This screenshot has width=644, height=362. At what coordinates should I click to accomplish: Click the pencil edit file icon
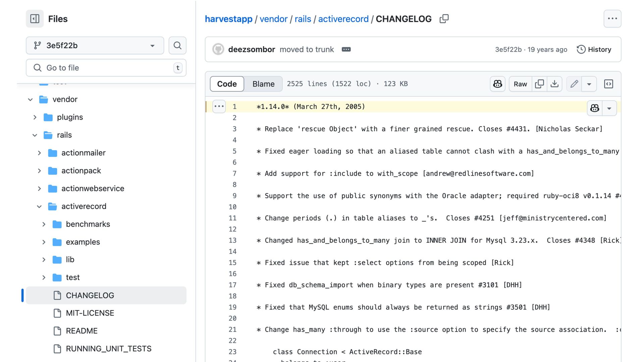tap(574, 84)
